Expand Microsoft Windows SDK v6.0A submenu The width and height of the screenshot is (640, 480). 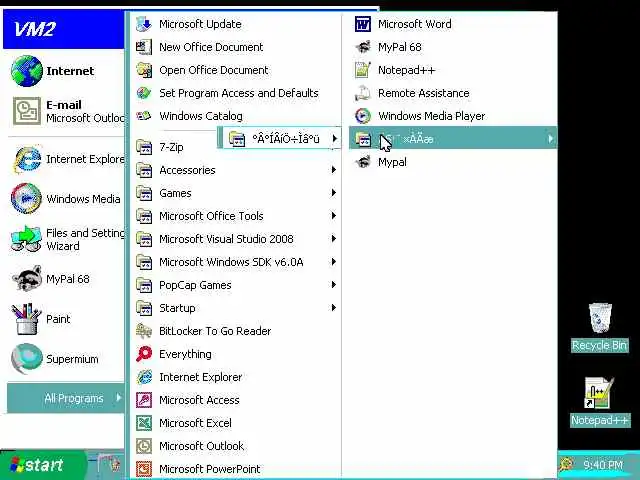tap(236, 262)
